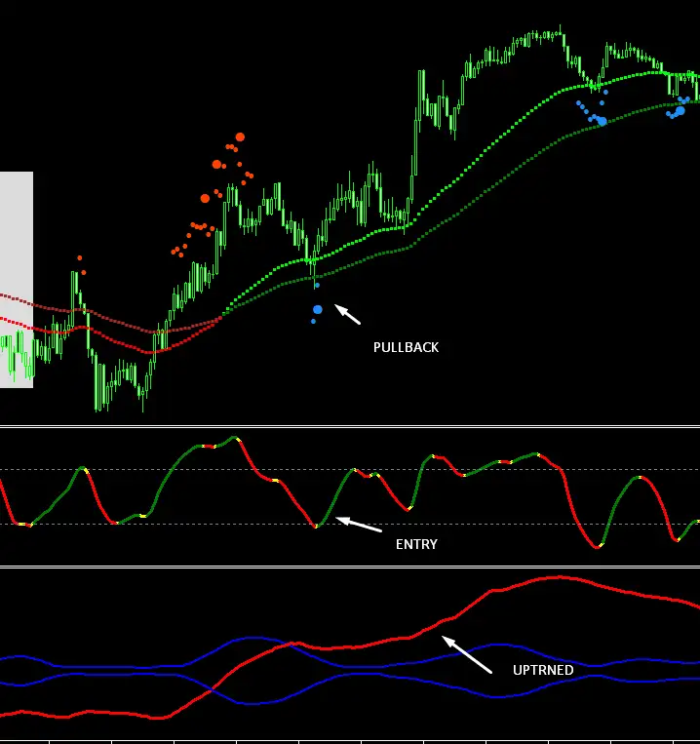Click the gray shaded rectangle on chart
The height and width of the screenshot is (744, 700).
pos(17,280)
